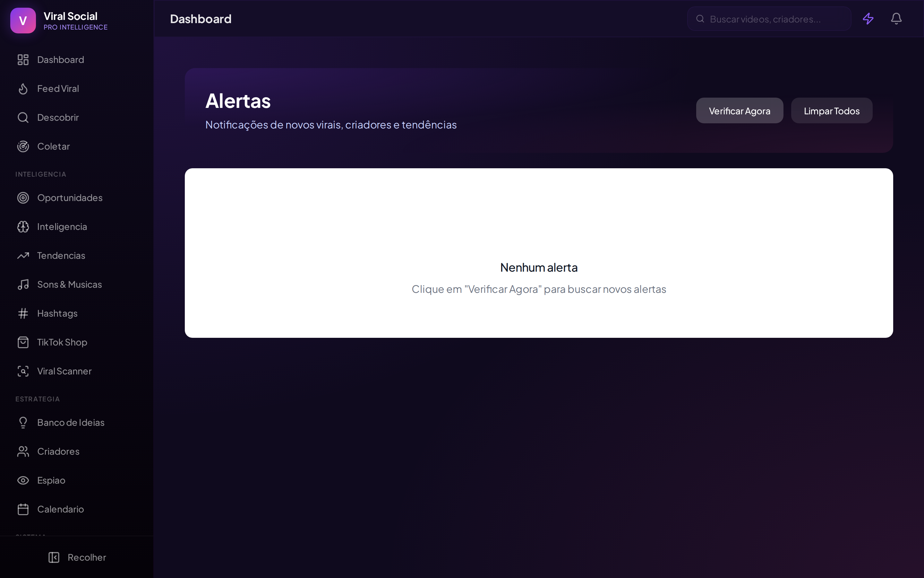
Task: Click the Notificações de novos virais subtitle
Action: 331,125
